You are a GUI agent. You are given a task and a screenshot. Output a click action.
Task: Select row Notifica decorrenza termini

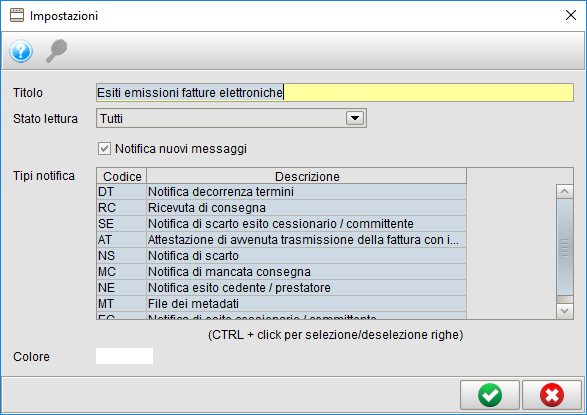coord(282,192)
